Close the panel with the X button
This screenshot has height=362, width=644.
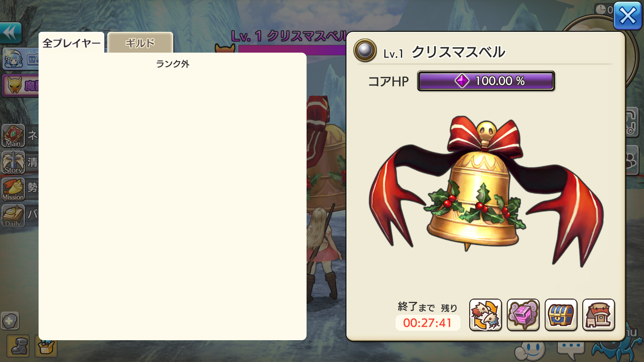pos(628,16)
